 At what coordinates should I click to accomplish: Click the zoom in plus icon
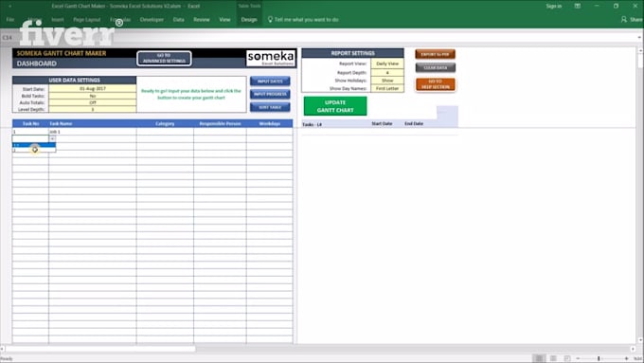point(626,358)
